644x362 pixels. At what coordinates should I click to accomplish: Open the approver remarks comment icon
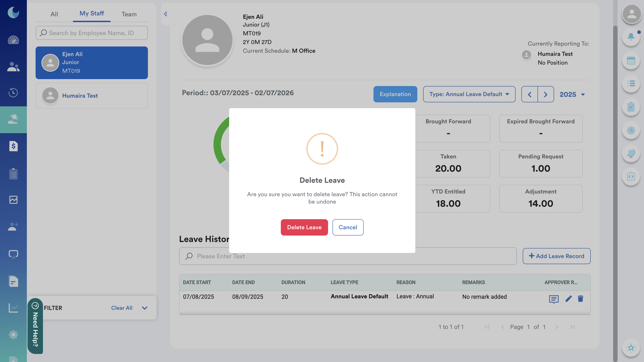coord(554,299)
